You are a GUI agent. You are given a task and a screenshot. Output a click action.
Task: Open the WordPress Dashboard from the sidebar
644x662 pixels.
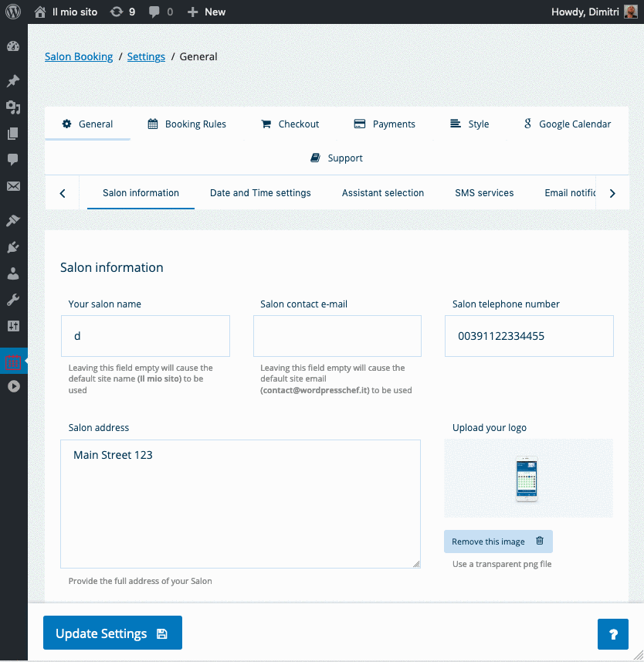[x=13, y=46]
